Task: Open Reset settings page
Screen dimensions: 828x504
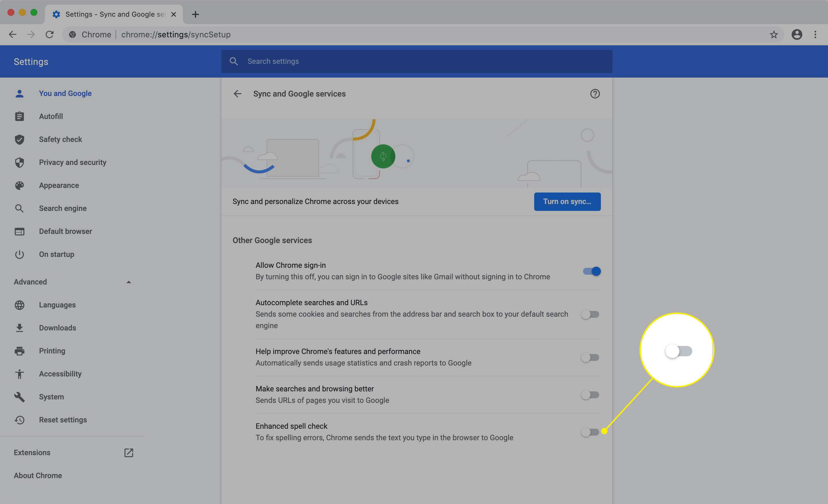Action: pyautogui.click(x=63, y=420)
